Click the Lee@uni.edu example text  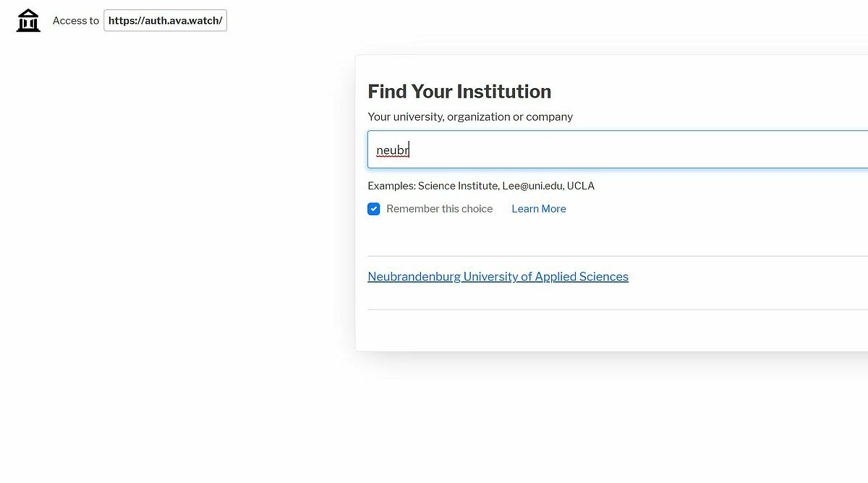(x=533, y=186)
